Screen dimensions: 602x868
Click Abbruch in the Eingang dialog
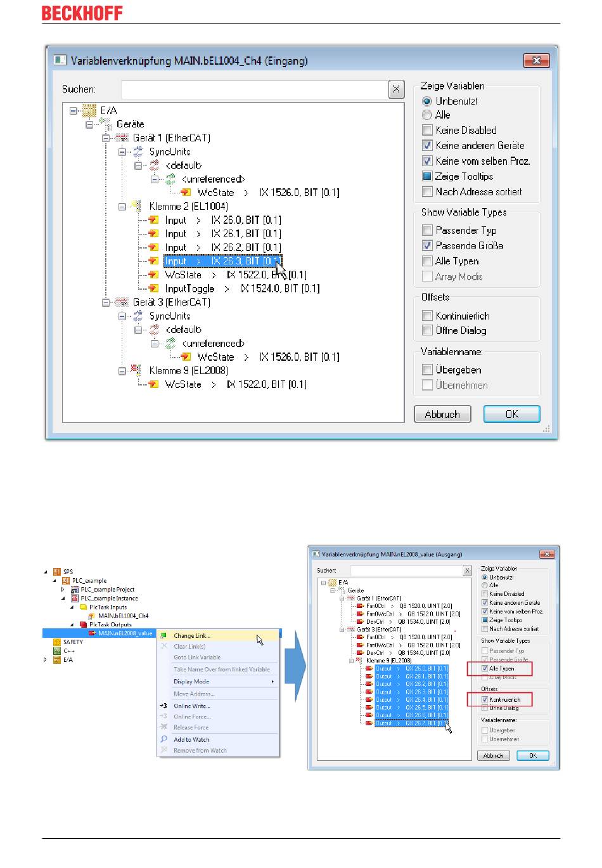click(442, 414)
